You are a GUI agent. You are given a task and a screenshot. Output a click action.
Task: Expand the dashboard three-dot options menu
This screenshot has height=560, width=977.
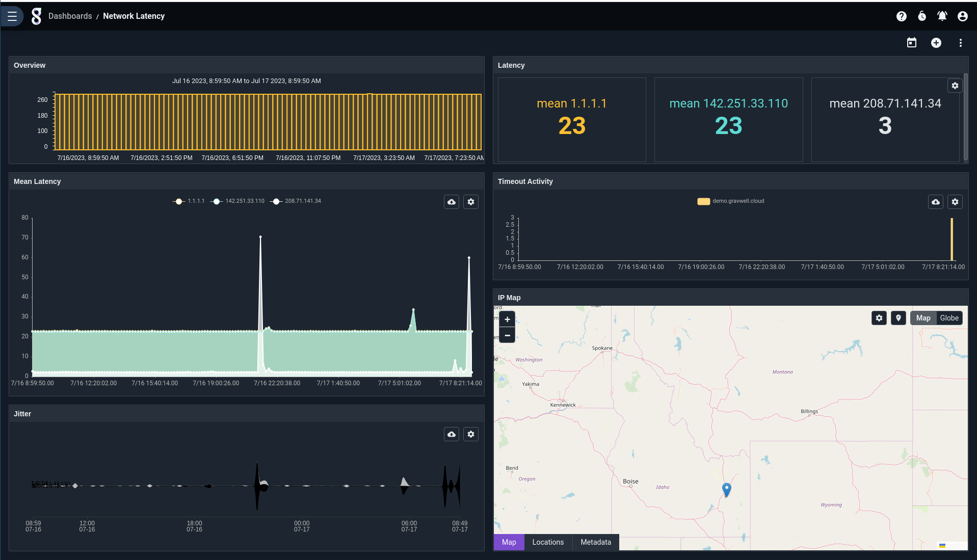tap(960, 43)
